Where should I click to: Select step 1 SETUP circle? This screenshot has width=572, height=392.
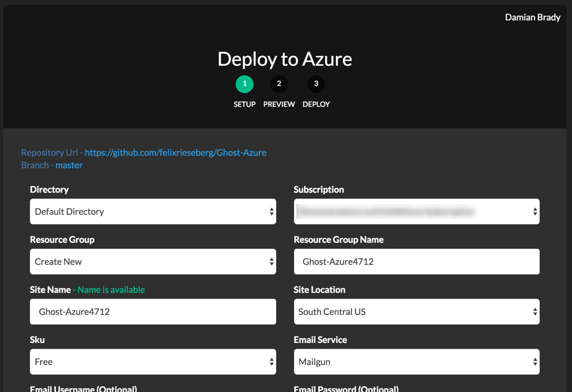pos(245,84)
